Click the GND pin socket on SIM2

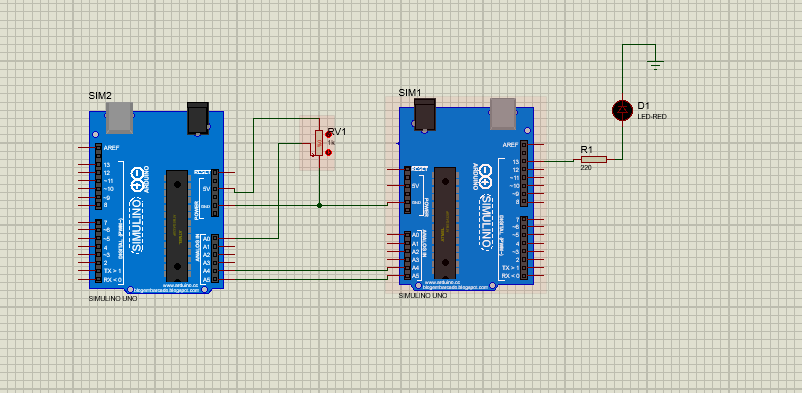coord(215,206)
